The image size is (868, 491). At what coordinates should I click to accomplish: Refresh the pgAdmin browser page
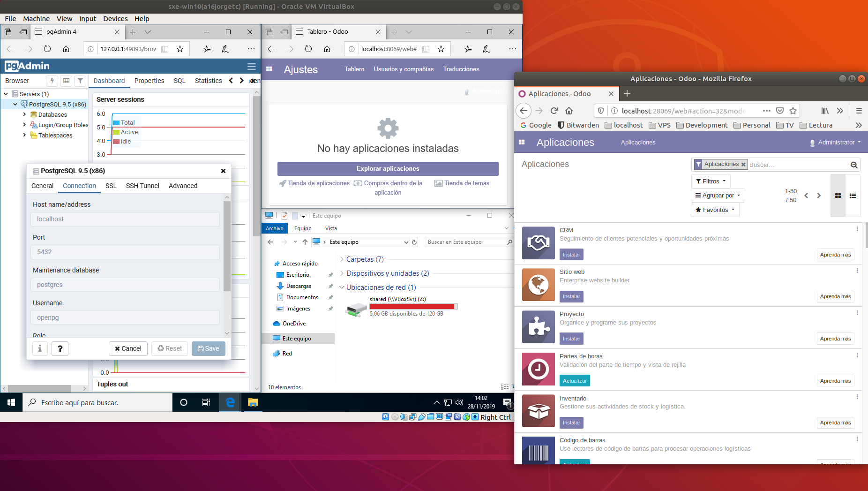click(47, 49)
